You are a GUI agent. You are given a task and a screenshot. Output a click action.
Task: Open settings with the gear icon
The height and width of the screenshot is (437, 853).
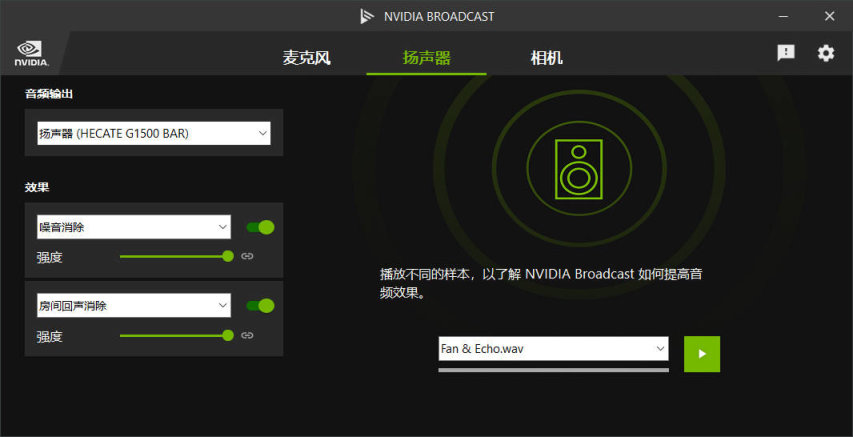[825, 53]
